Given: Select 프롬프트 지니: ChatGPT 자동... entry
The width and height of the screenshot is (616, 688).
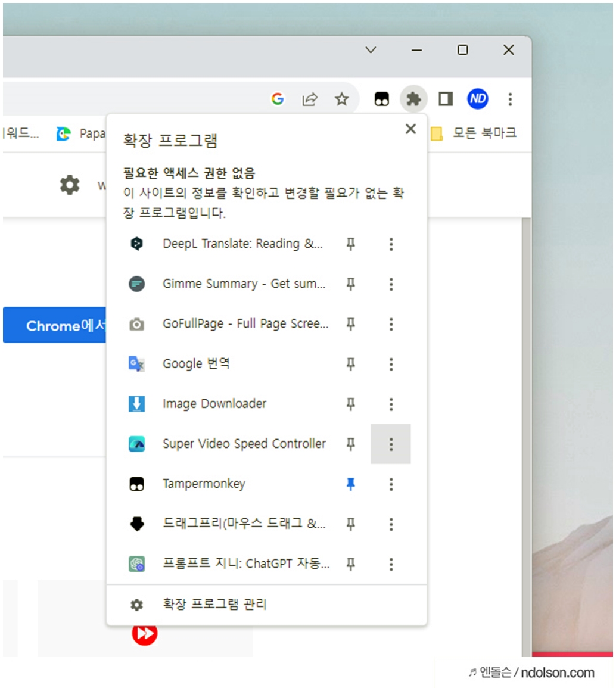Looking at the screenshot, I should pyautogui.click(x=245, y=564).
